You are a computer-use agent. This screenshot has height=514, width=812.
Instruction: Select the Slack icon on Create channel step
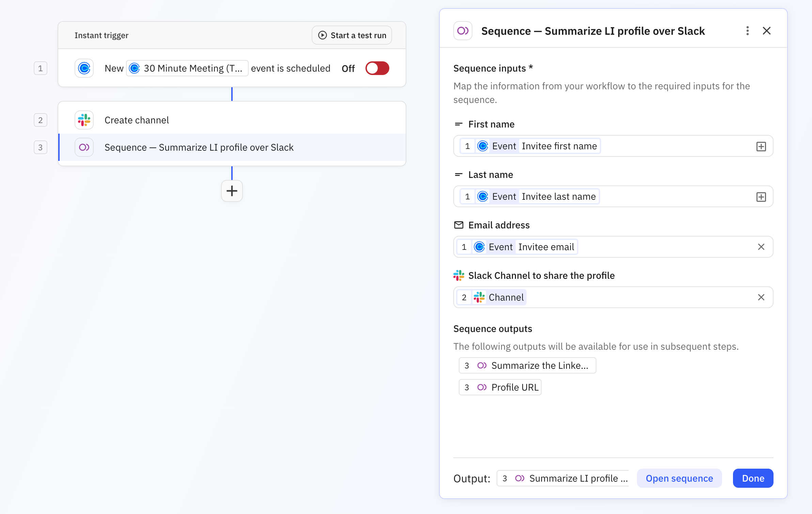(x=84, y=120)
